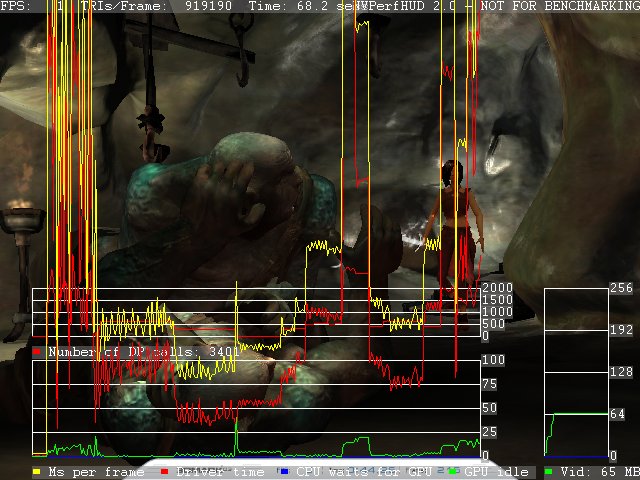Click the 'Time: 68.2' readout
The width and height of the screenshot is (640, 480).
click(288, 6)
